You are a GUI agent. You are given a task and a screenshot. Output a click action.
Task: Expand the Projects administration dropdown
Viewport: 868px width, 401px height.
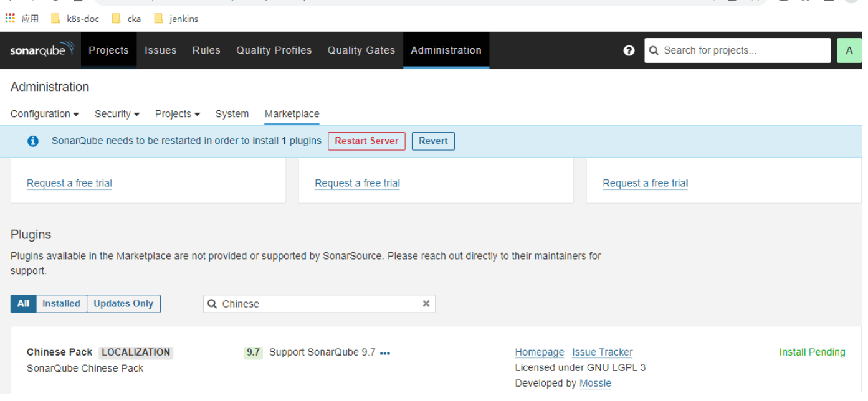click(x=177, y=114)
